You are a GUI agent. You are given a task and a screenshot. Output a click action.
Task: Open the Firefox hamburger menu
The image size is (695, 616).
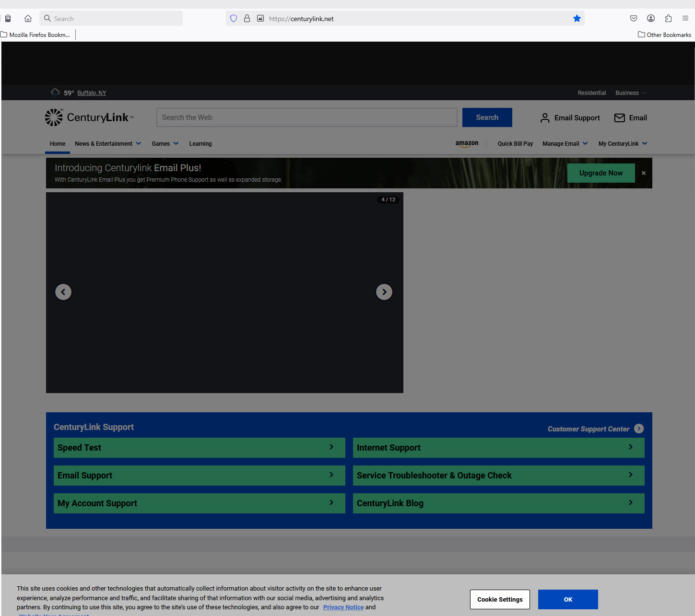(685, 19)
